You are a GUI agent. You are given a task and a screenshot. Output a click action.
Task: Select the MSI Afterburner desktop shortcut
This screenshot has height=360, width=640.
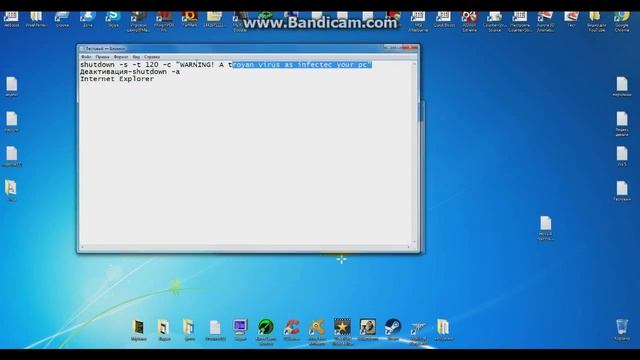pyautogui.click(x=418, y=21)
